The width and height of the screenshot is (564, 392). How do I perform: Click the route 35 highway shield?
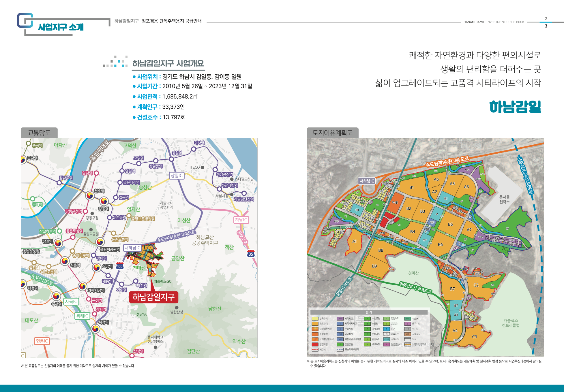pyautogui.click(x=251, y=254)
